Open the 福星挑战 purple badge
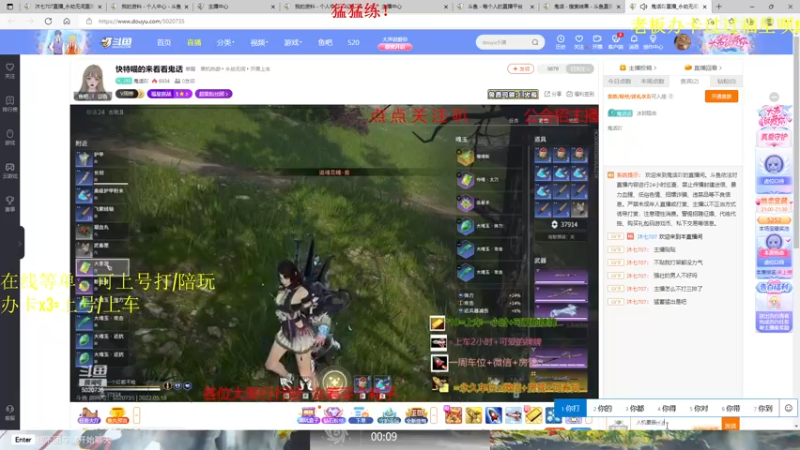 coord(169,94)
